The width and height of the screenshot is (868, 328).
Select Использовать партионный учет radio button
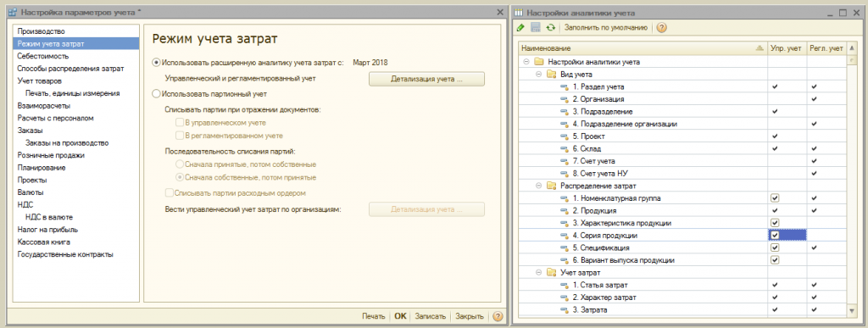click(x=156, y=94)
